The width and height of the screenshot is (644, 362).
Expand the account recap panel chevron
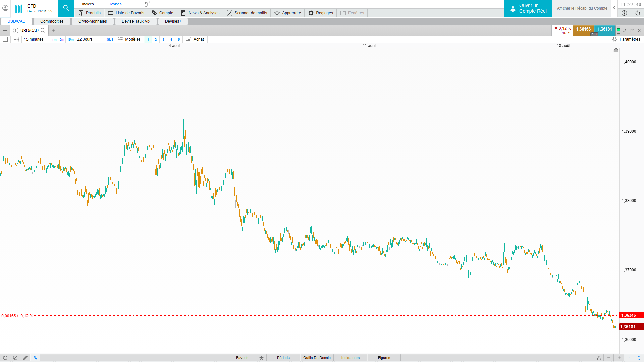pyautogui.click(x=614, y=8)
